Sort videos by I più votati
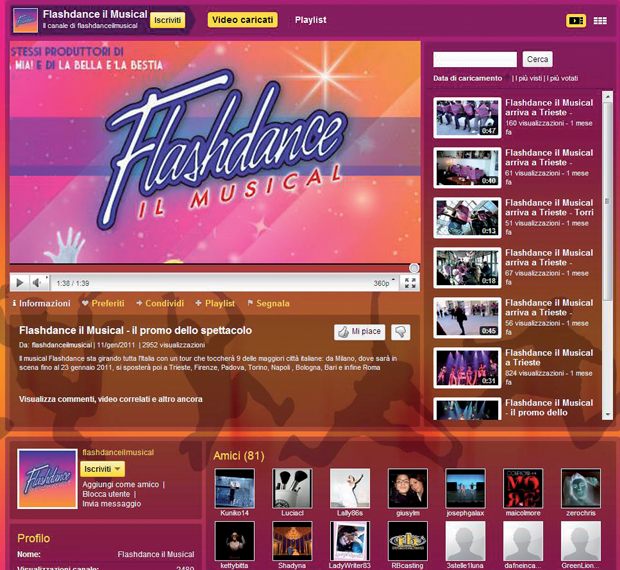Image resolution: width=620 pixels, height=570 pixels. 562,78
